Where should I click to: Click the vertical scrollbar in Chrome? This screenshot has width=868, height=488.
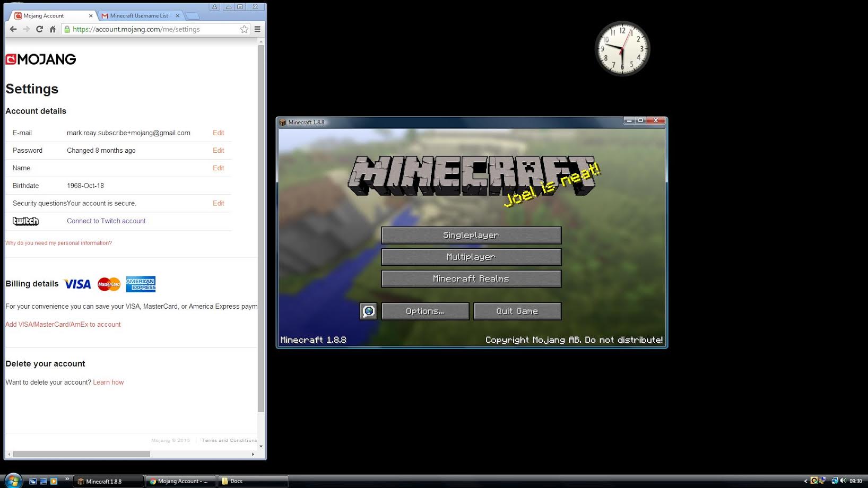coord(261,228)
